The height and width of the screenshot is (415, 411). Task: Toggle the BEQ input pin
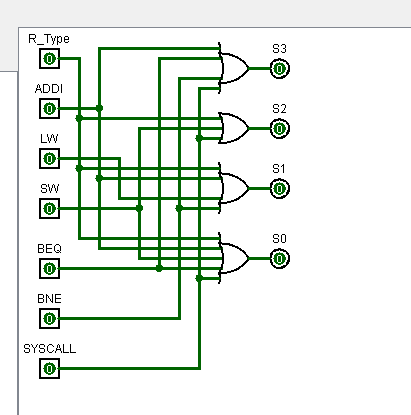coord(50,269)
